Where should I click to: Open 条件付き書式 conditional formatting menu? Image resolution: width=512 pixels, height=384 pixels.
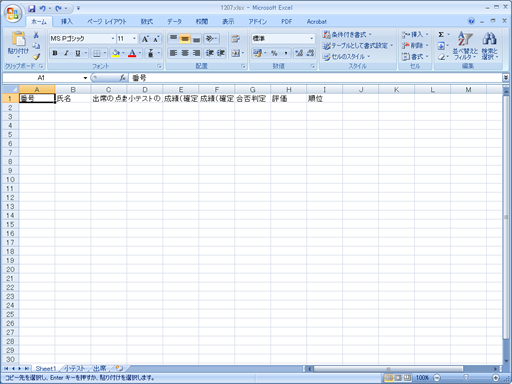(347, 35)
